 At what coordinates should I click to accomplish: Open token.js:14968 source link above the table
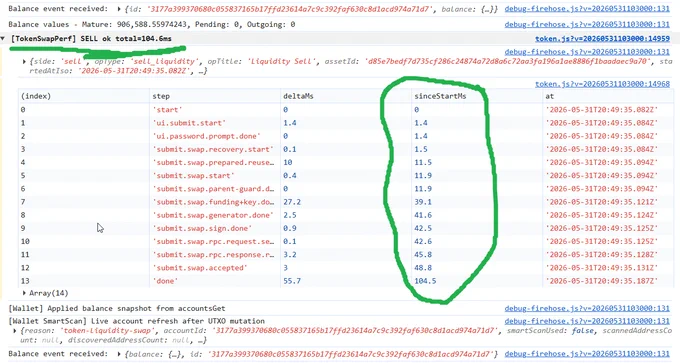click(x=602, y=84)
